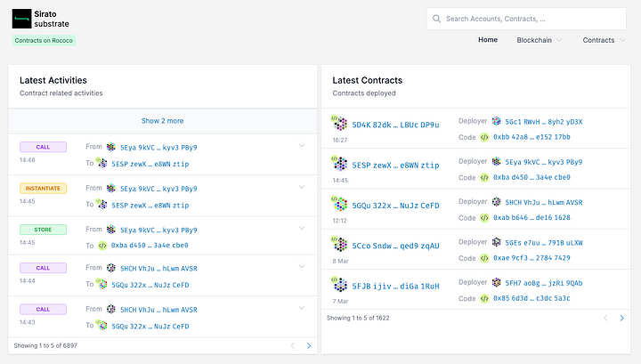Expand the STORE activity row chevron
The image size is (641, 364).
pos(302,228)
